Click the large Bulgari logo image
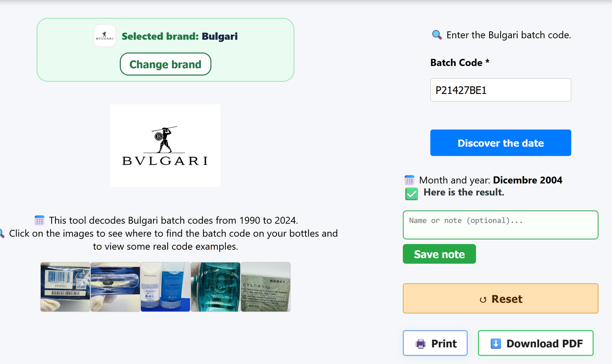This screenshot has height=364, width=612. (165, 146)
